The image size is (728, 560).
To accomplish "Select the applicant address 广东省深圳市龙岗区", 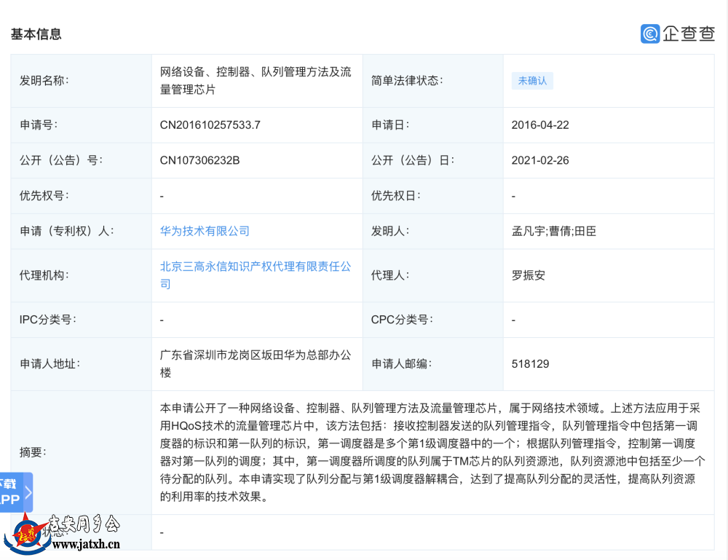I will tap(256, 363).
